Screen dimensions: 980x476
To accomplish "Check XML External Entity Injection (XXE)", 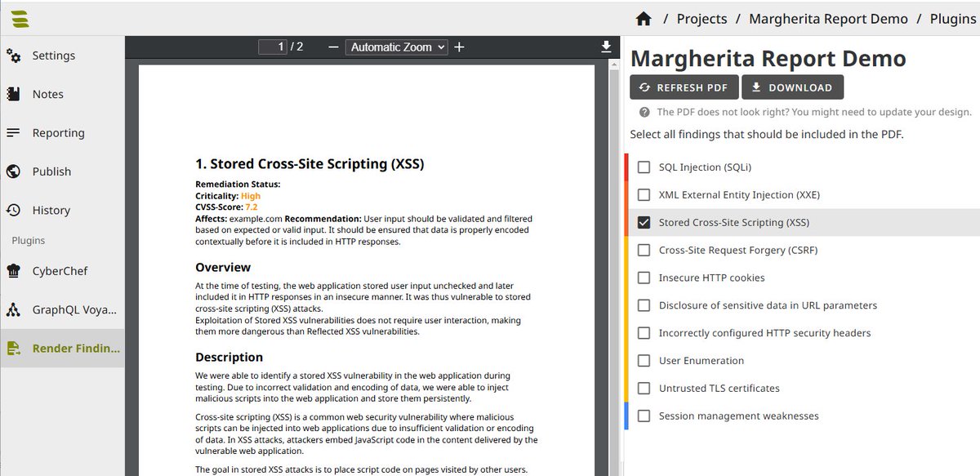I will (x=644, y=195).
